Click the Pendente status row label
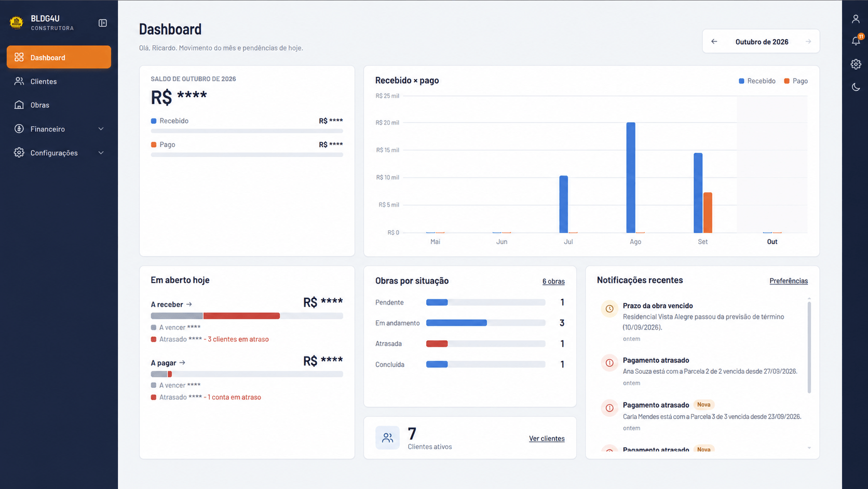The width and height of the screenshot is (868, 489). coord(389,302)
